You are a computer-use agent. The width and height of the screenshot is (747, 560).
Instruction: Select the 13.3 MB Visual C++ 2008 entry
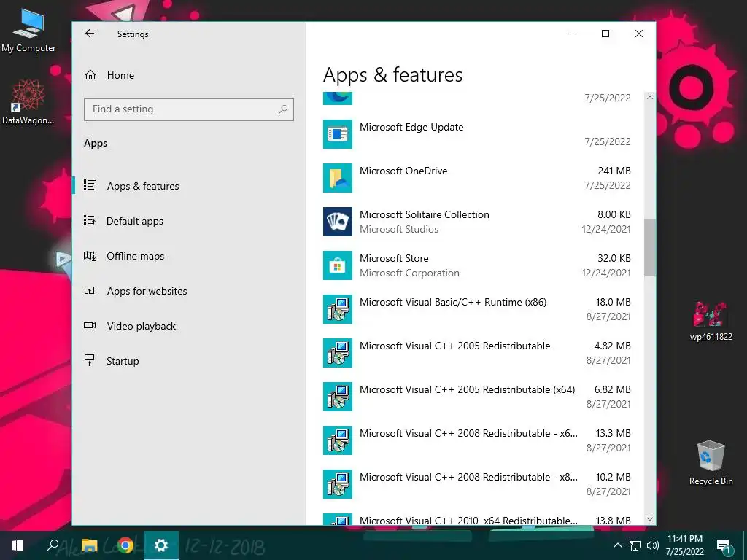click(x=468, y=434)
